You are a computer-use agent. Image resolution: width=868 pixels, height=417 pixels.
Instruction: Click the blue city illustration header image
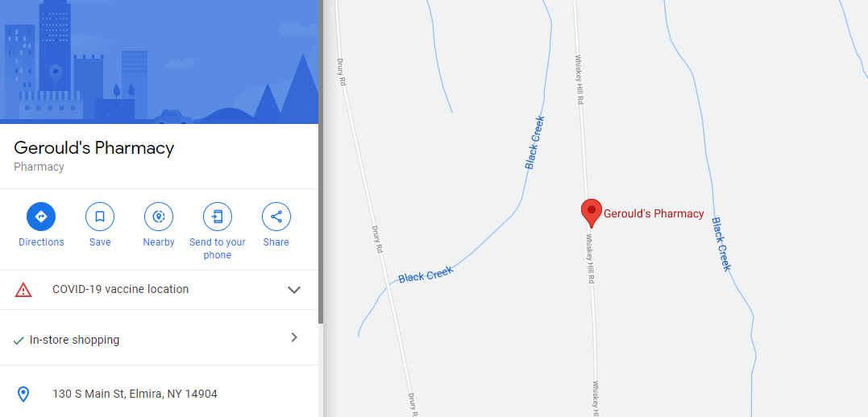point(159,61)
